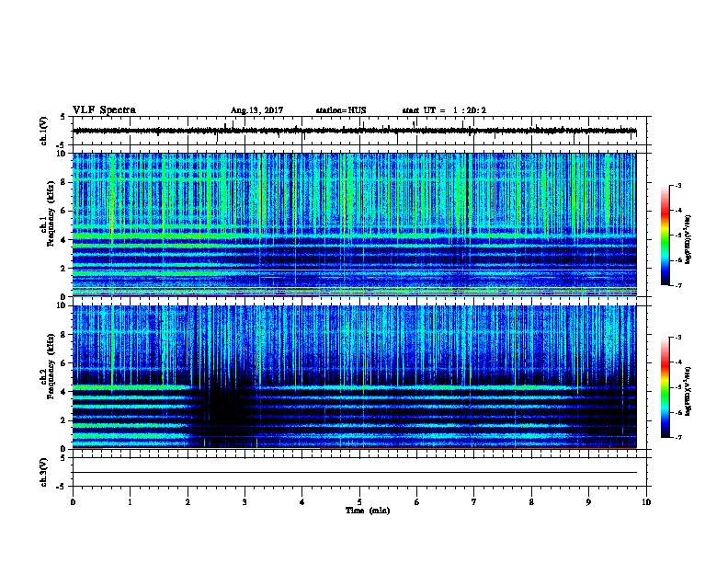728x563 pixels.
Task: Click the "ch.1(V)" waveform axis label
Action: (43, 131)
